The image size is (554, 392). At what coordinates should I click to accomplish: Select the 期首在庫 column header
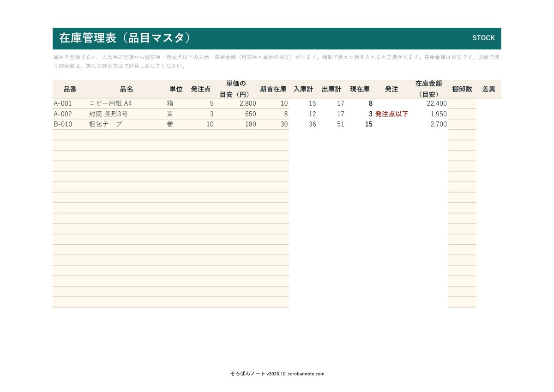point(273,89)
